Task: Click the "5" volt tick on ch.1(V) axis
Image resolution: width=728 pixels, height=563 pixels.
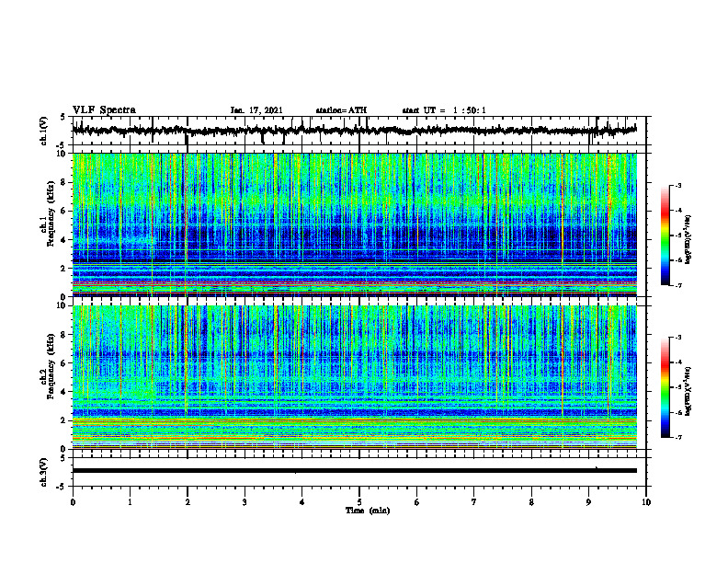Action: 63,117
